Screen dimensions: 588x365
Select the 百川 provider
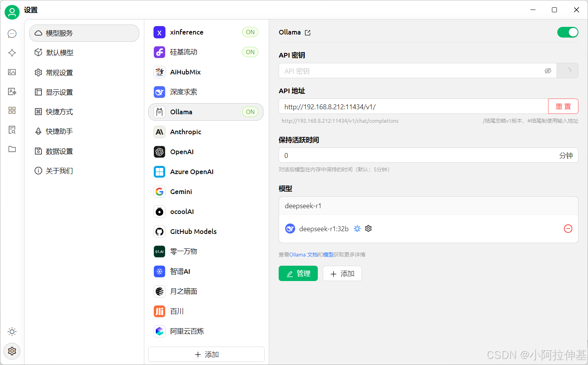(206, 311)
